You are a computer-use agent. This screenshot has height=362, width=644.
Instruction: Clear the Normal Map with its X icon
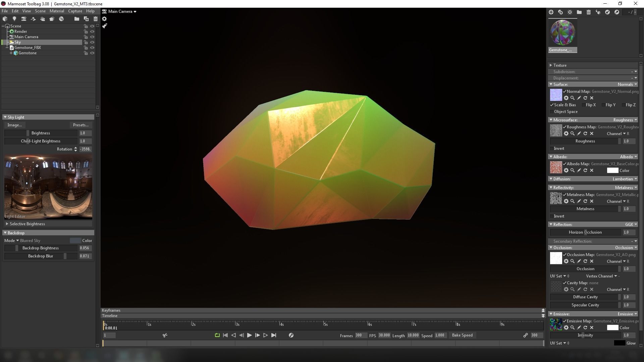click(x=592, y=98)
